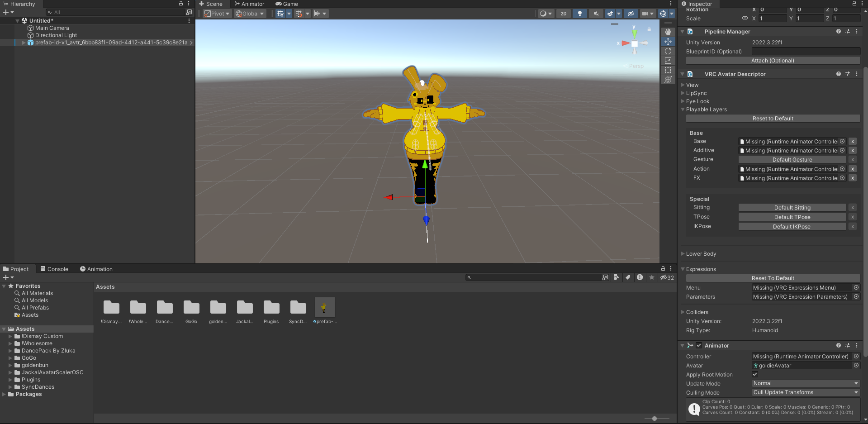Open Update Mode Normal dropdown
Screen dimensions: 868x424
point(806,383)
